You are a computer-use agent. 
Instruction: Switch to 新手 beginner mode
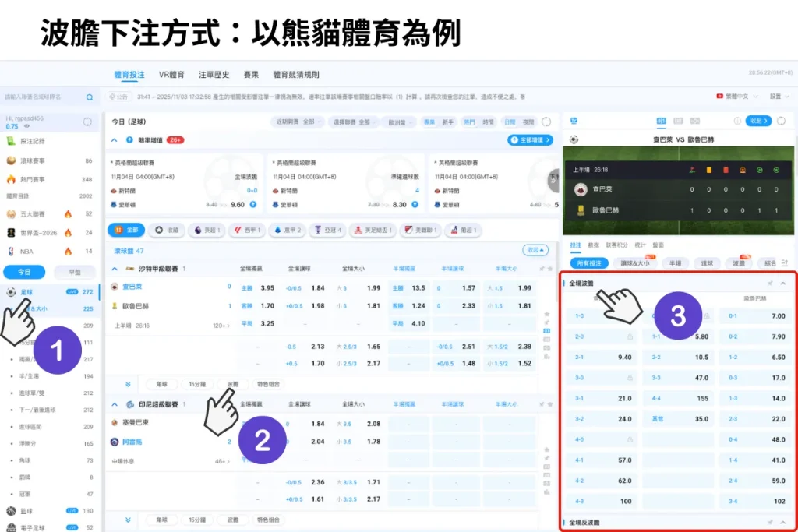448,122
